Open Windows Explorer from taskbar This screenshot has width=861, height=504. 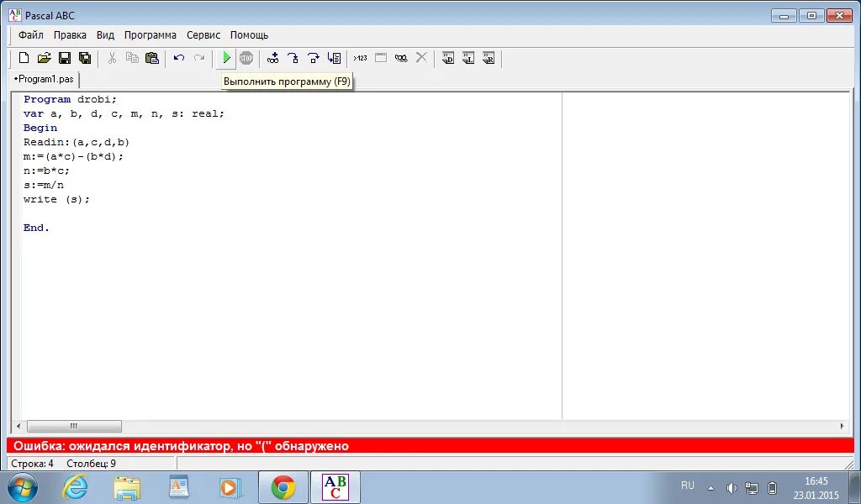127,487
